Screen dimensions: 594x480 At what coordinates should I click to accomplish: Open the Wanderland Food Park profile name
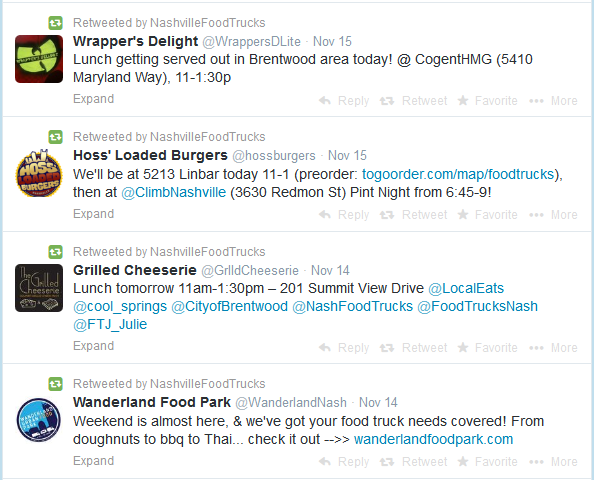coord(152,402)
